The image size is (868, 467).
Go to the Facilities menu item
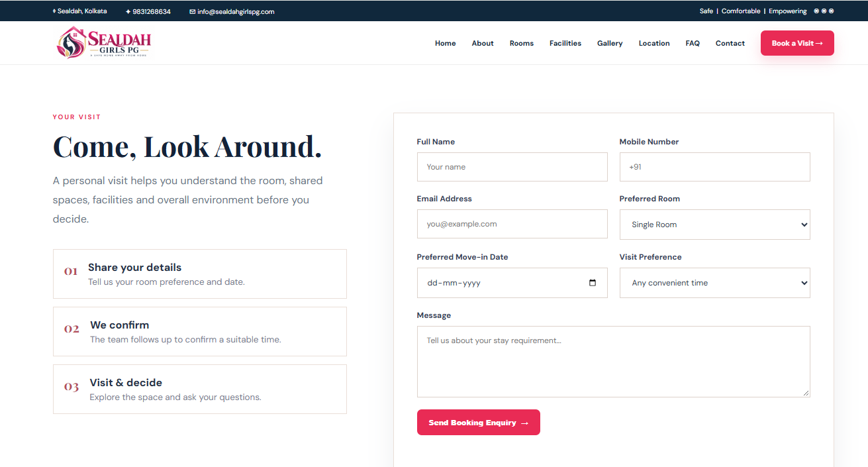565,43
